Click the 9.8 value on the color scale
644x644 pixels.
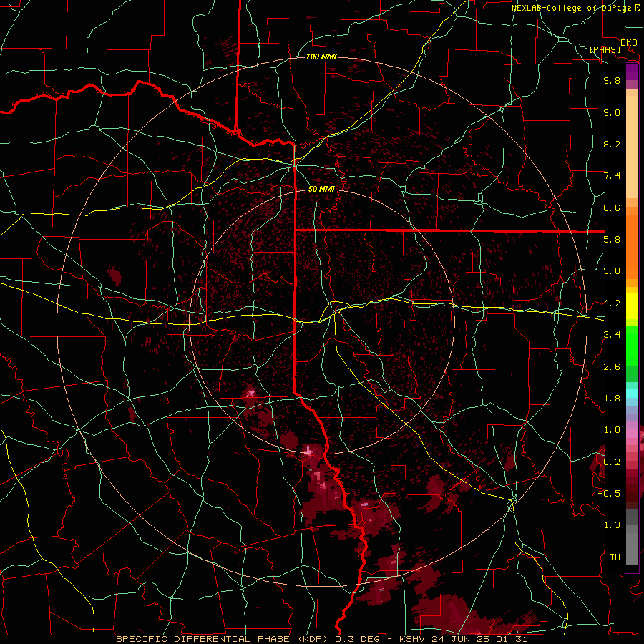[612, 80]
